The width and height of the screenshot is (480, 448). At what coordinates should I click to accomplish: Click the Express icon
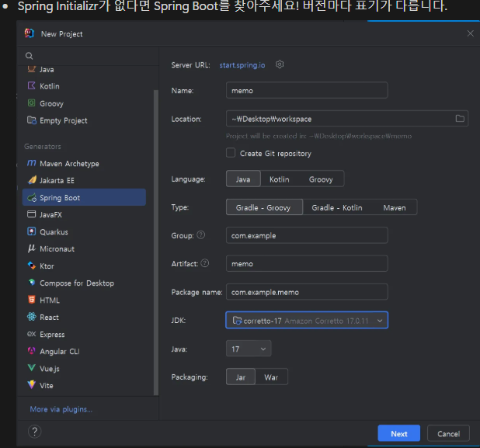point(32,334)
